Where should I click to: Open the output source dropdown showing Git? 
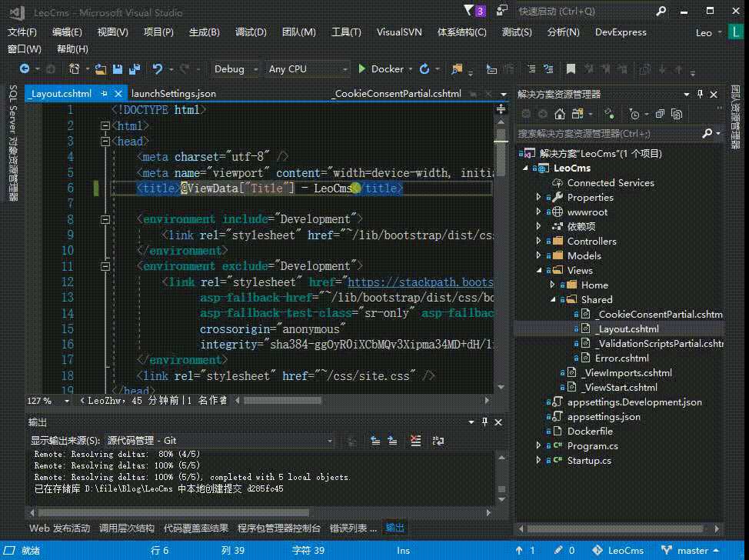tap(219, 441)
